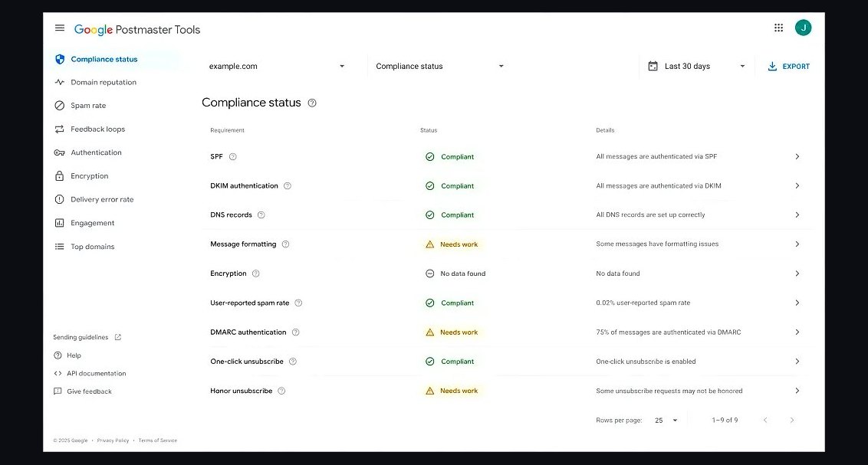The image size is (868, 465).
Task: Show help for DMARC authentication
Action: 296,332
